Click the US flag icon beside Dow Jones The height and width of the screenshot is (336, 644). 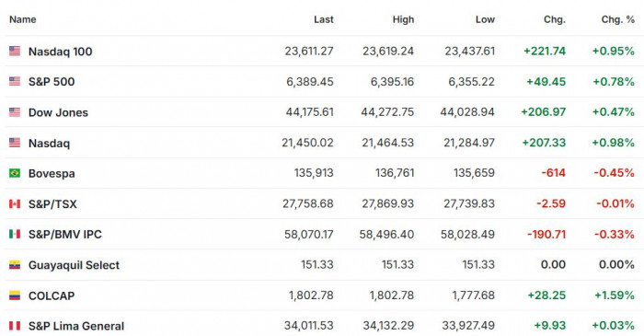click(15, 112)
